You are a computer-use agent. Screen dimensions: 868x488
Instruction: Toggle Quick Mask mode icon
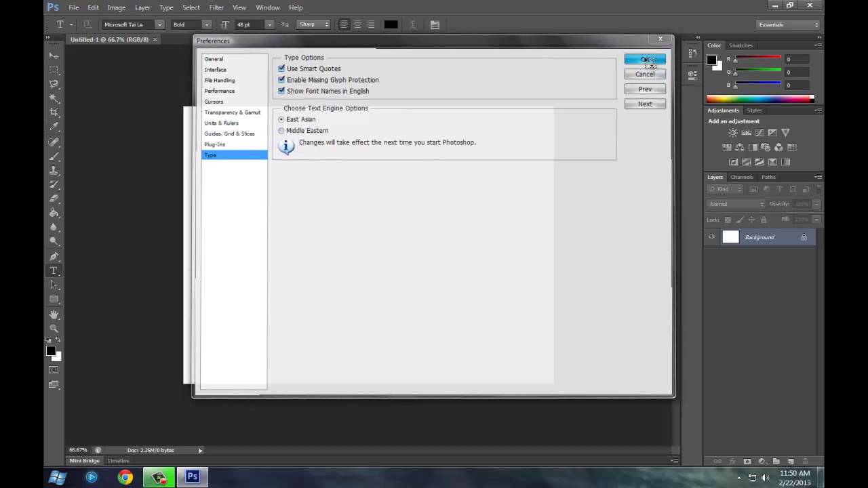click(x=54, y=370)
